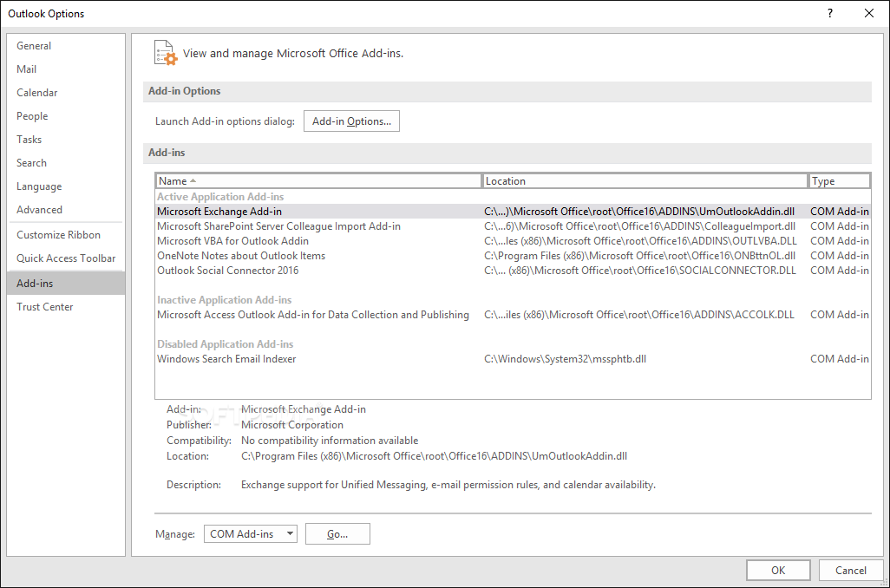Click COM Add-in type for Windows Search Email Indexer
890x588 pixels.
[840, 359]
